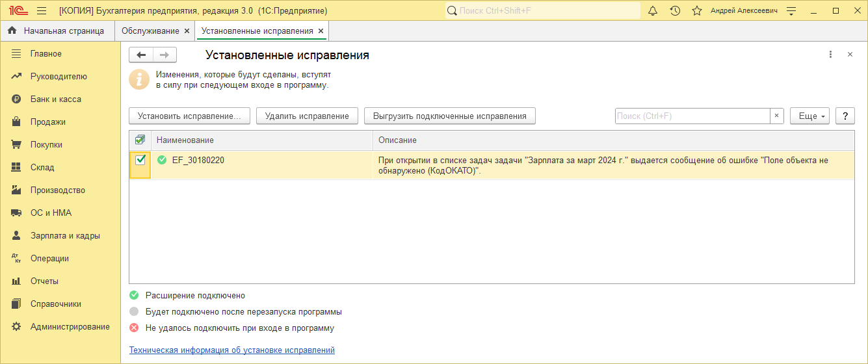Switch to the Начальная страница tab
The height and width of the screenshot is (364, 868).
57,31
